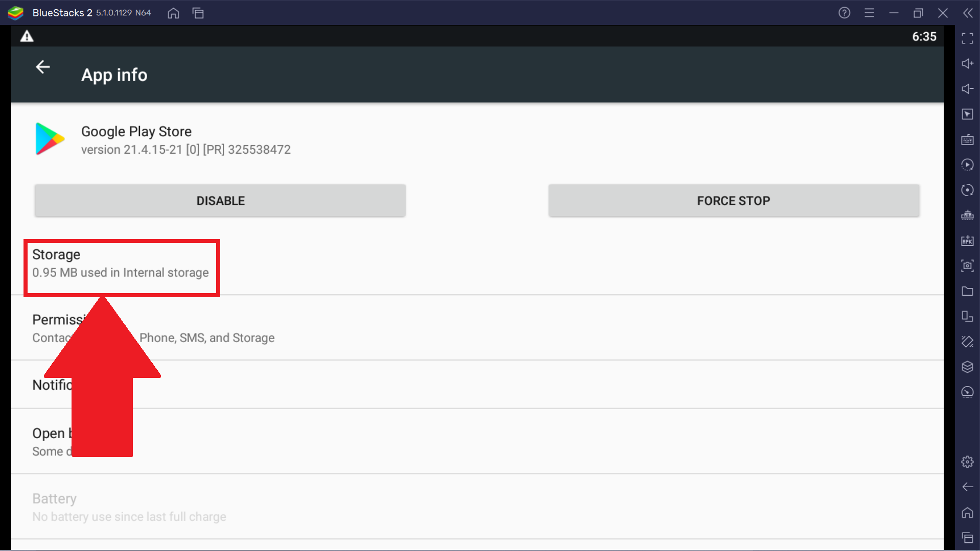Click the Android home icon in sidebar
Image resolution: width=980 pixels, height=551 pixels.
pos(967,512)
